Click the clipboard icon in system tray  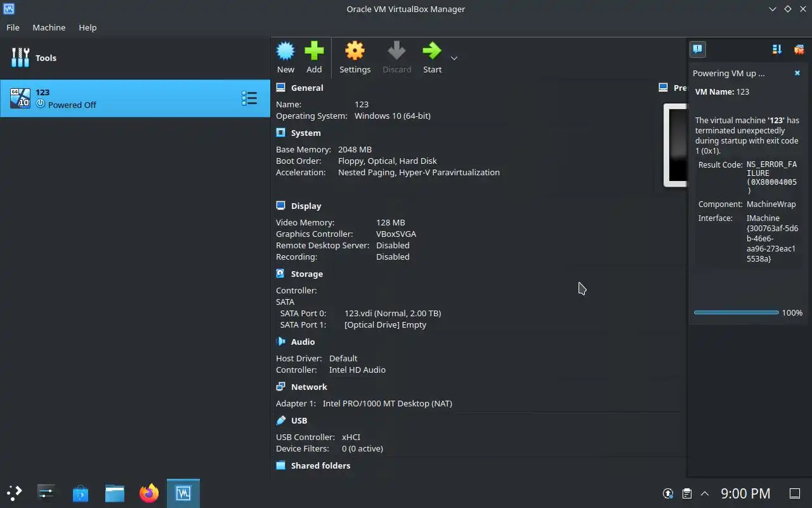point(686,493)
